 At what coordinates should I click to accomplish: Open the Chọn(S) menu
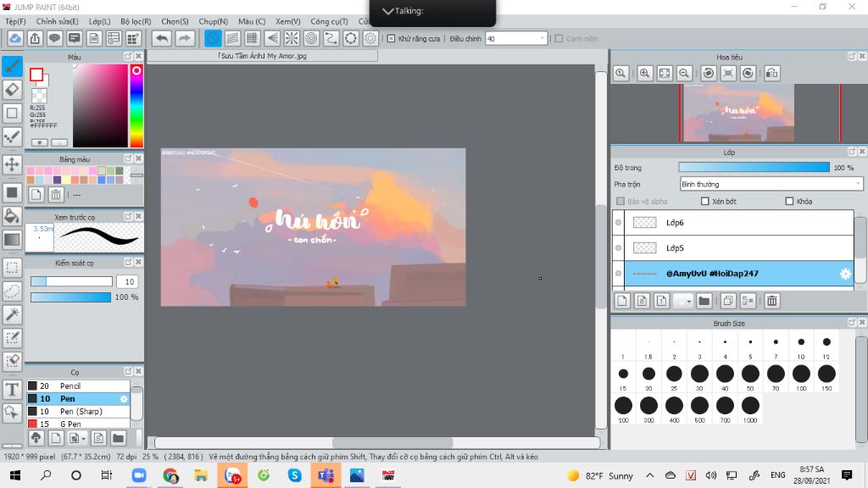point(175,21)
